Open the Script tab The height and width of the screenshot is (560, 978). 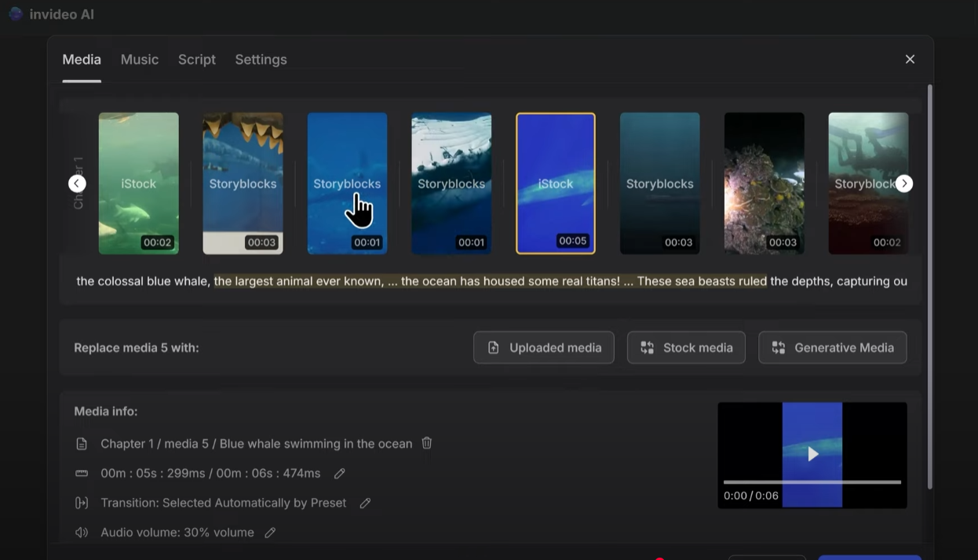196,60
